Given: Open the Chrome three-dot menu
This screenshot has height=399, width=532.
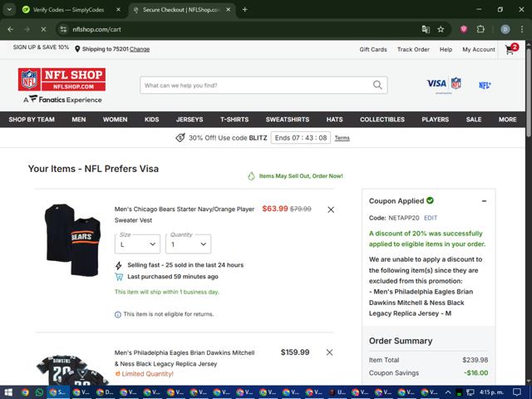Looking at the screenshot, I should coord(522,29).
